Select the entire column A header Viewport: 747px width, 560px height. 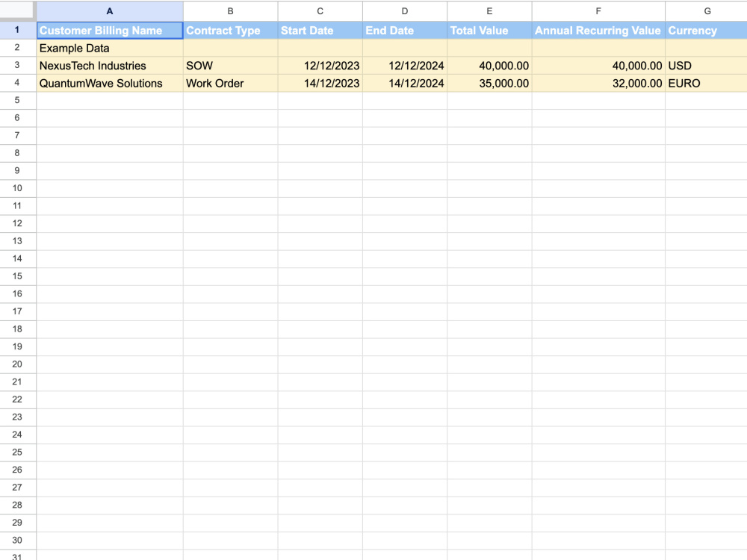point(109,10)
